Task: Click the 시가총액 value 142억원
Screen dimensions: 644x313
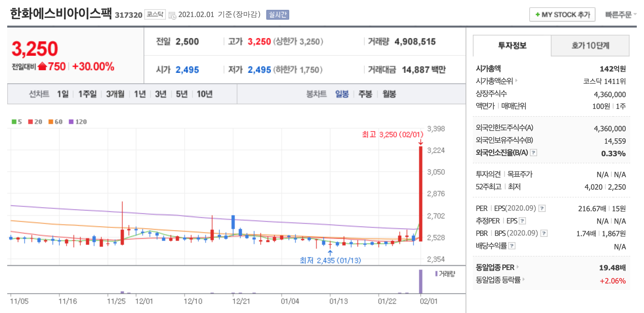Action: click(613, 69)
